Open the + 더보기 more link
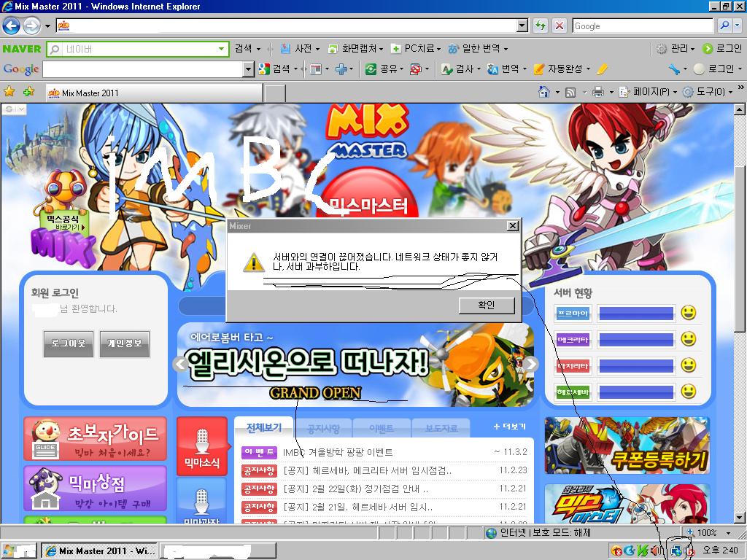Screen dimensions: 747x560 [509, 427]
